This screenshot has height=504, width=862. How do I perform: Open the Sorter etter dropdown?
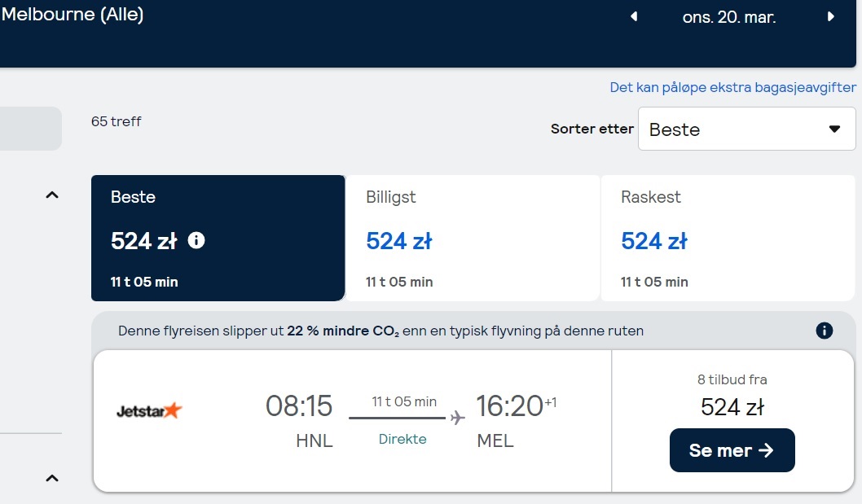[746, 129]
